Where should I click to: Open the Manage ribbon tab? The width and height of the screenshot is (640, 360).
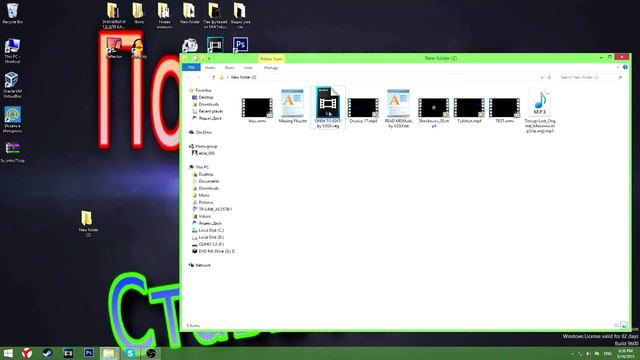point(271,68)
